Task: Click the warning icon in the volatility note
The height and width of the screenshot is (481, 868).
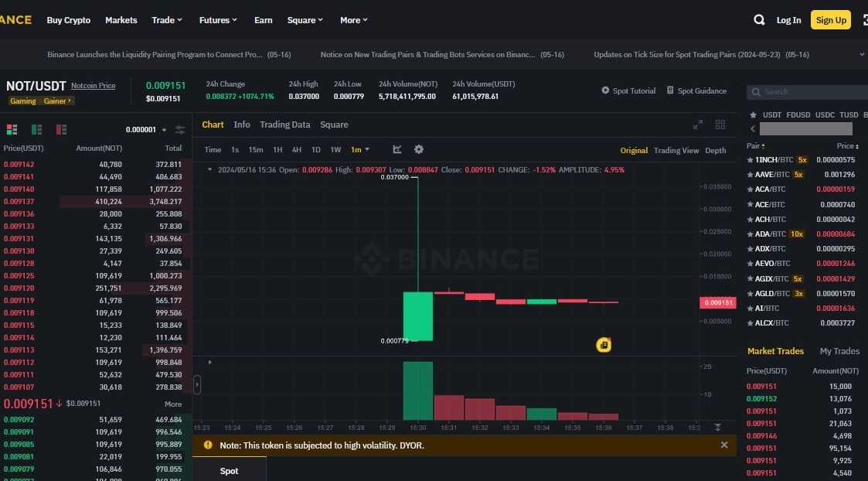Action: tap(208, 445)
